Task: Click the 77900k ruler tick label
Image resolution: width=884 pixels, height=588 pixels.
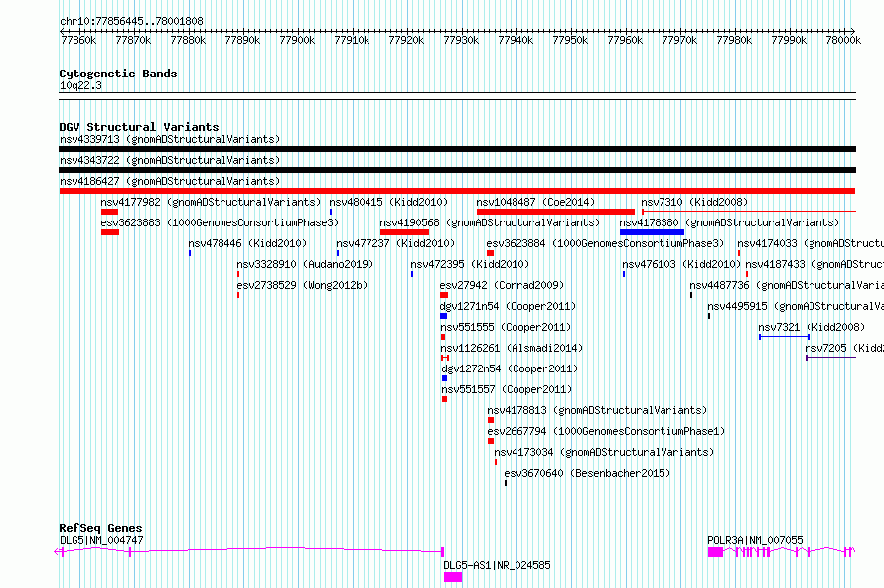Action: [297, 40]
